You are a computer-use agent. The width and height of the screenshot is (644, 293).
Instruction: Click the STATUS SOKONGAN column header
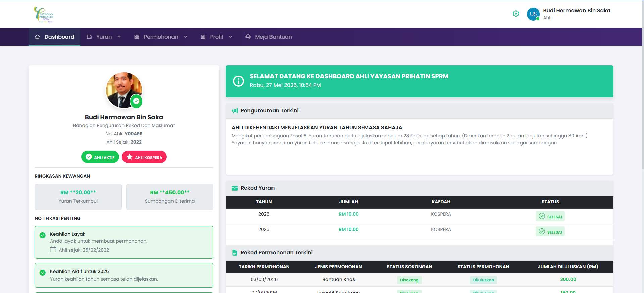click(409, 267)
